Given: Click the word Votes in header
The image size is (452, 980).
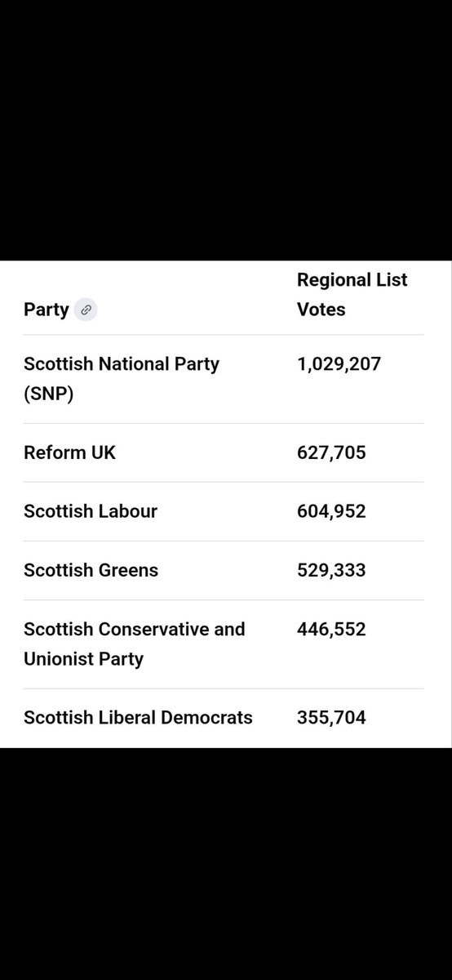Looking at the screenshot, I should tap(321, 310).
